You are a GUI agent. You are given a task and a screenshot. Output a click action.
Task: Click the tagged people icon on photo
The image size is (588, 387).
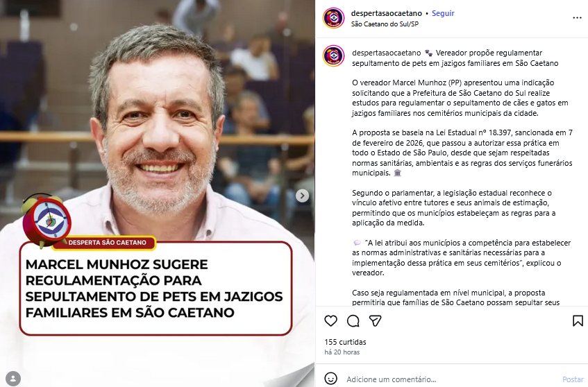[x=13, y=377]
